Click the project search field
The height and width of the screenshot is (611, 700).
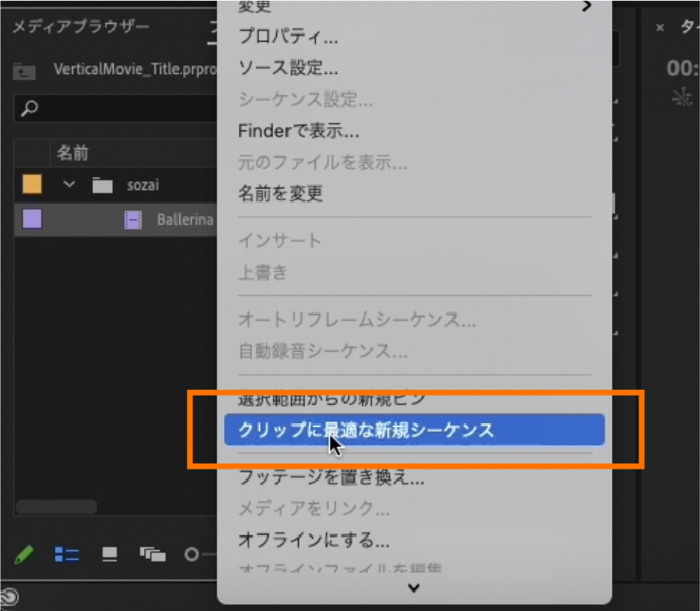(x=116, y=108)
